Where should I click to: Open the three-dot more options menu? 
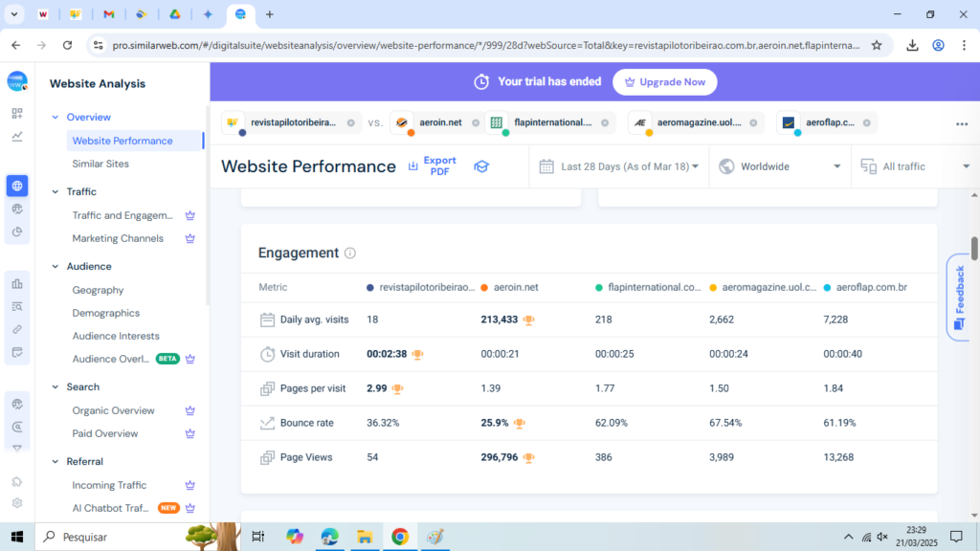(x=961, y=123)
